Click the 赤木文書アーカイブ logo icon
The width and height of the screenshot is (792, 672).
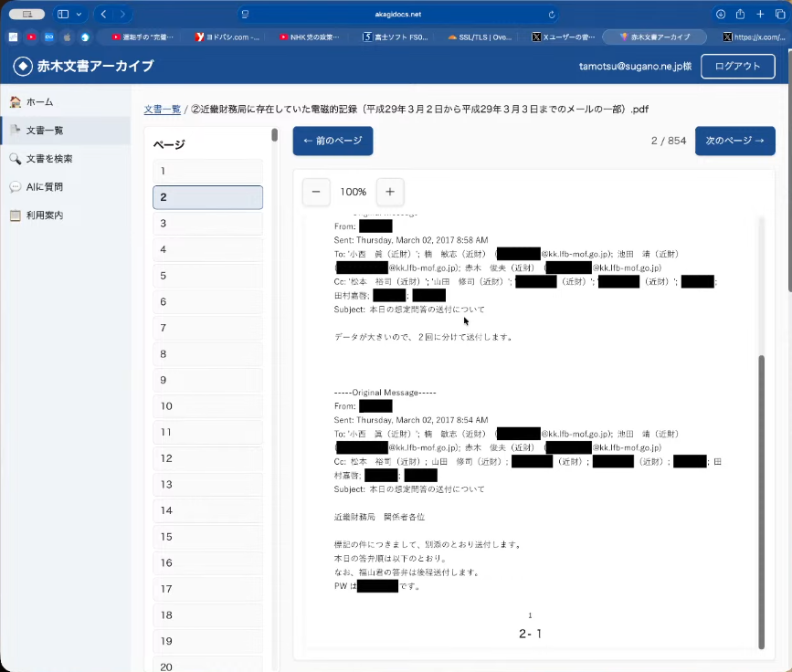(x=23, y=67)
